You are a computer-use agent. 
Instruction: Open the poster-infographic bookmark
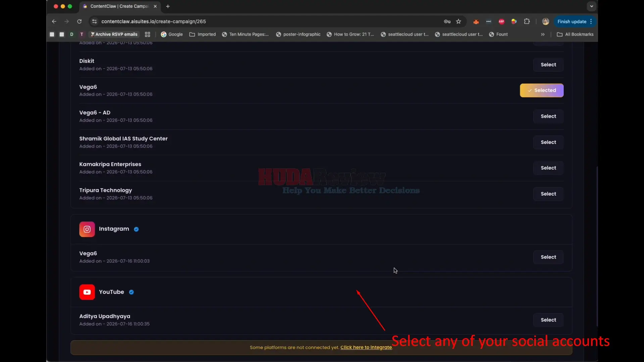(x=298, y=34)
